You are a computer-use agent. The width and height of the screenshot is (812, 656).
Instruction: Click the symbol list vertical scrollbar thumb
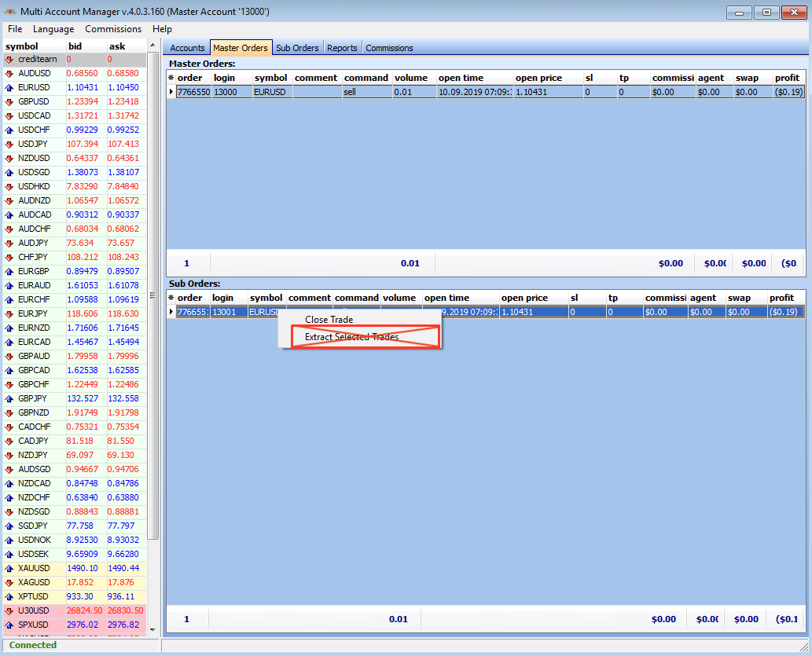click(x=152, y=295)
